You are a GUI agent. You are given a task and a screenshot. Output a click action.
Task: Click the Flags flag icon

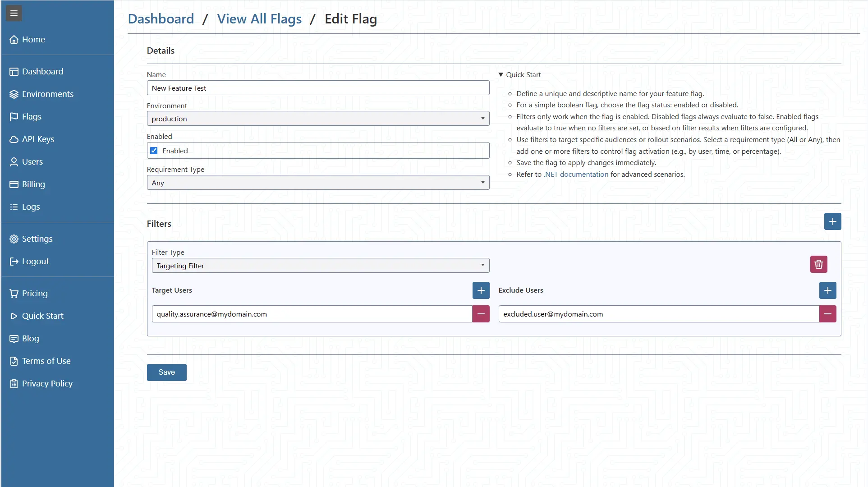click(x=14, y=117)
